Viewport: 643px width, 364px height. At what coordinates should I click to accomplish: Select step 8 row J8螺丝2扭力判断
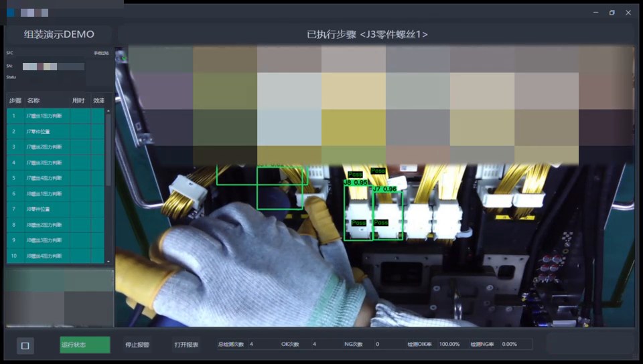tap(56, 225)
